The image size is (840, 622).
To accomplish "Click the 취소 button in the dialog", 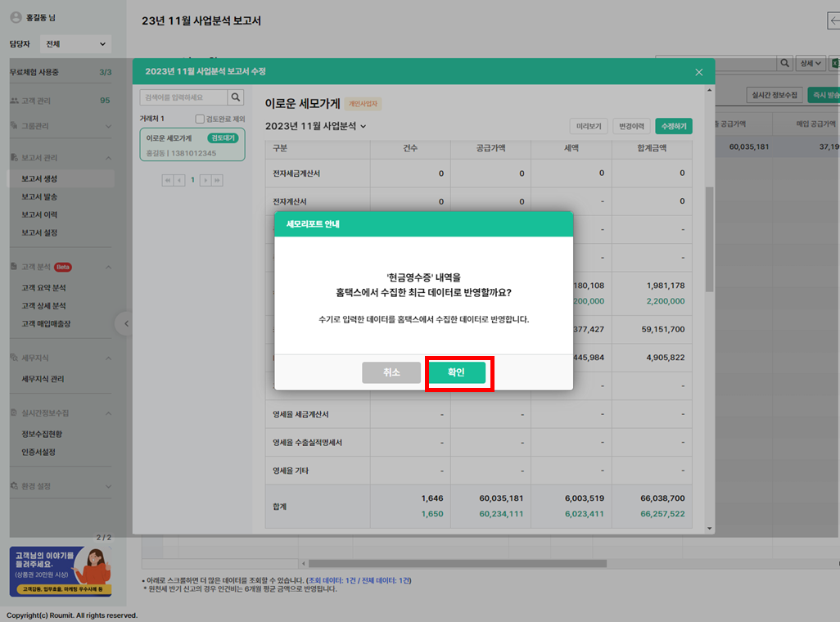I will (x=391, y=372).
